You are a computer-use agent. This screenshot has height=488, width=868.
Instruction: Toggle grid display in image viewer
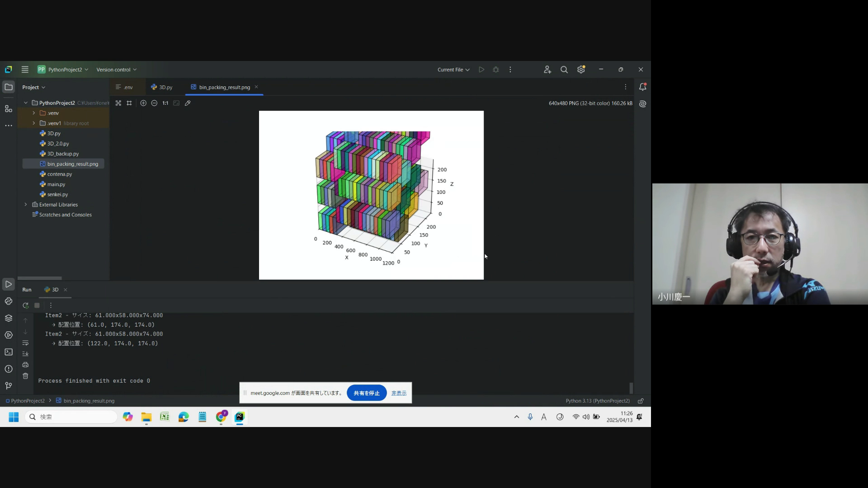[x=129, y=103]
